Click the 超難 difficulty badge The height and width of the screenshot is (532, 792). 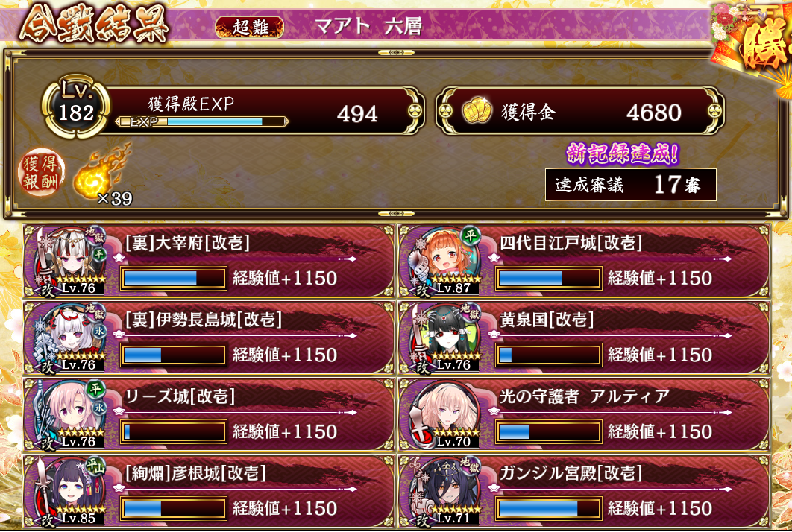click(x=250, y=27)
